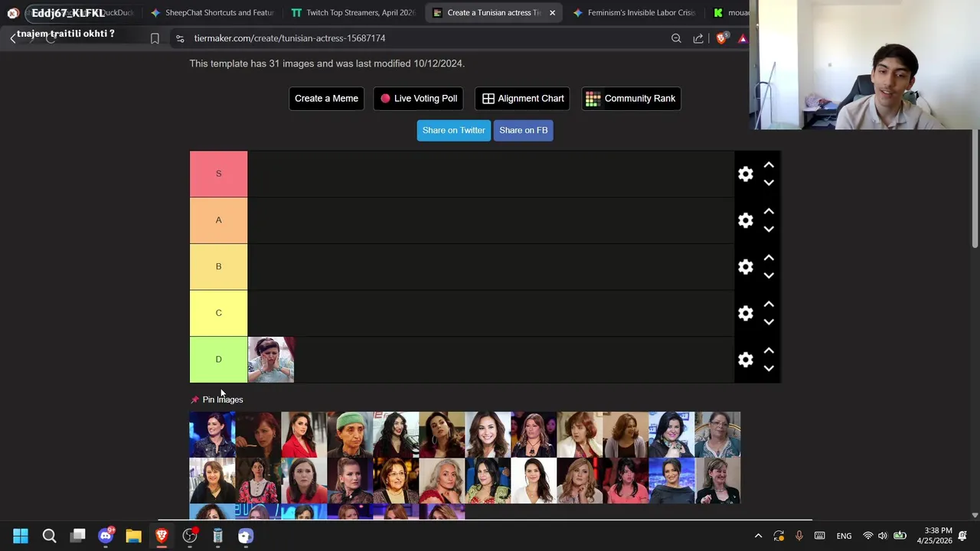Move B tier row down with arrow
Screen dimensions: 980x551
769,275
